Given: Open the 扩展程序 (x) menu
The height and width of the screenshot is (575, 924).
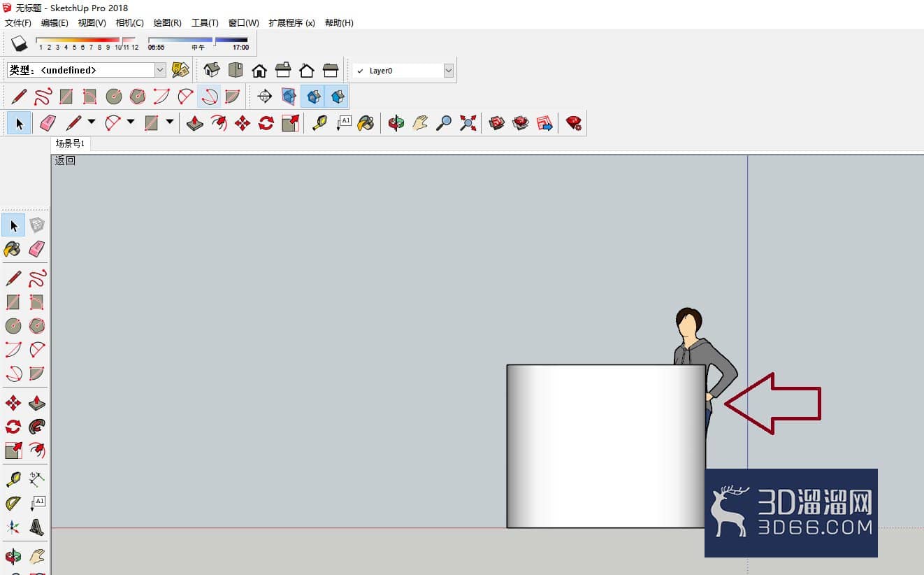Looking at the screenshot, I should [291, 23].
